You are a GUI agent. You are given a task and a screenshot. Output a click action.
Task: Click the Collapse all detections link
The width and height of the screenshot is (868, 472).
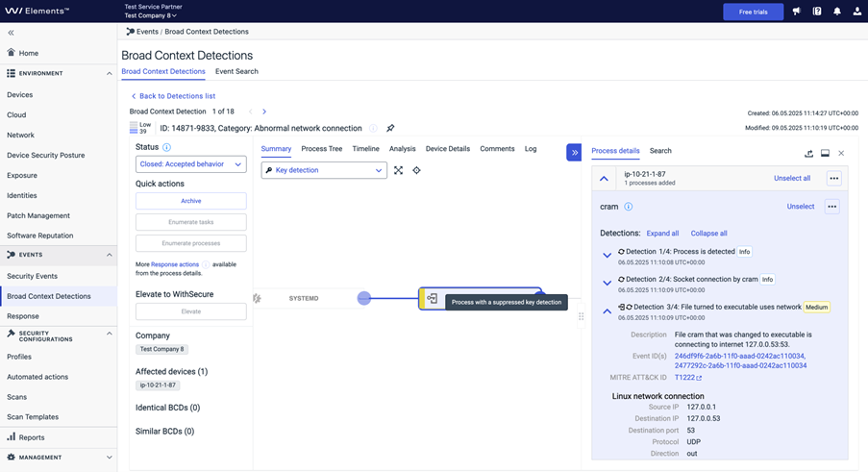pyautogui.click(x=708, y=234)
